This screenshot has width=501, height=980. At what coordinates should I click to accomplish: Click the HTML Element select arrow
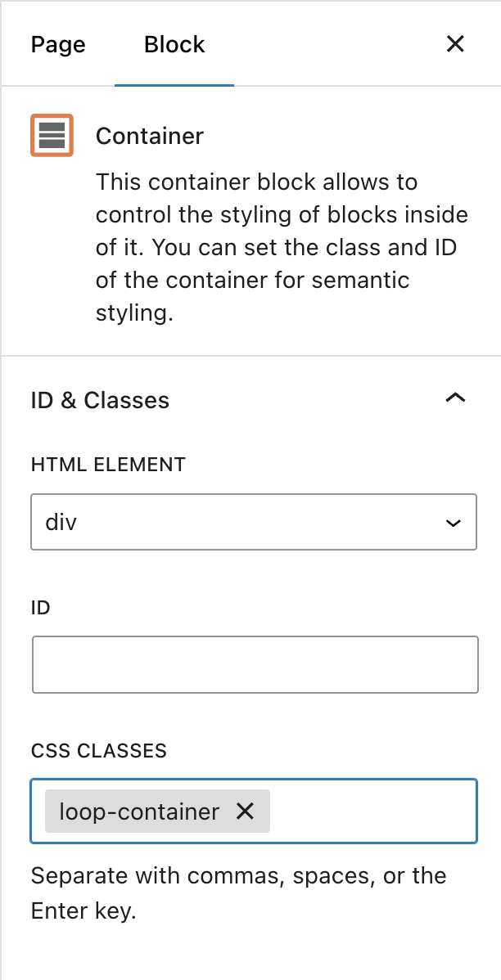coord(454,523)
